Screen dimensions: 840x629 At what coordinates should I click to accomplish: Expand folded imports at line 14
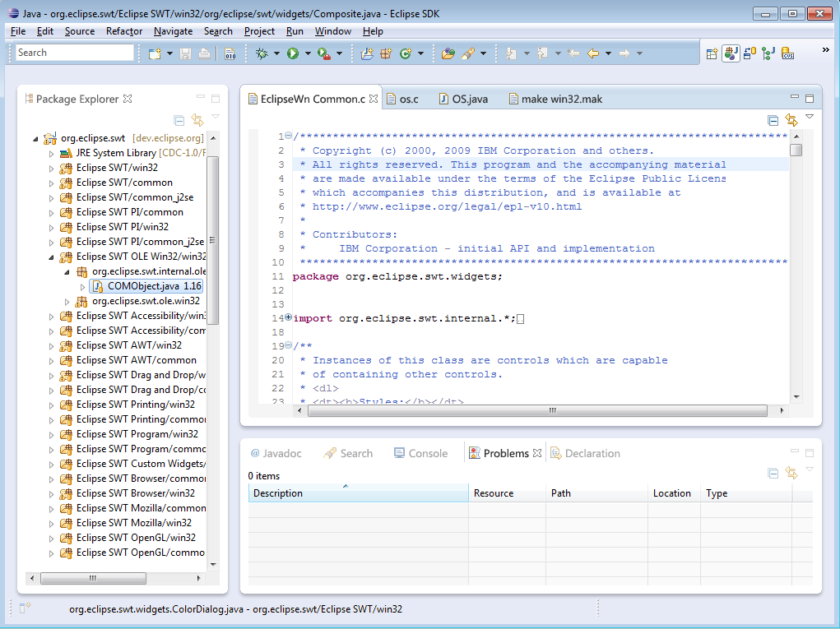[x=288, y=317]
